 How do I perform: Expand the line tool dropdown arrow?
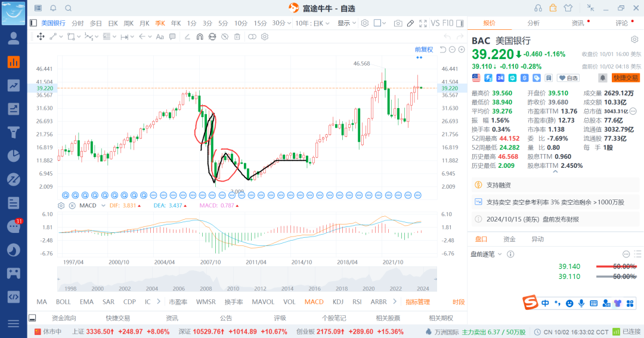click(61, 36)
